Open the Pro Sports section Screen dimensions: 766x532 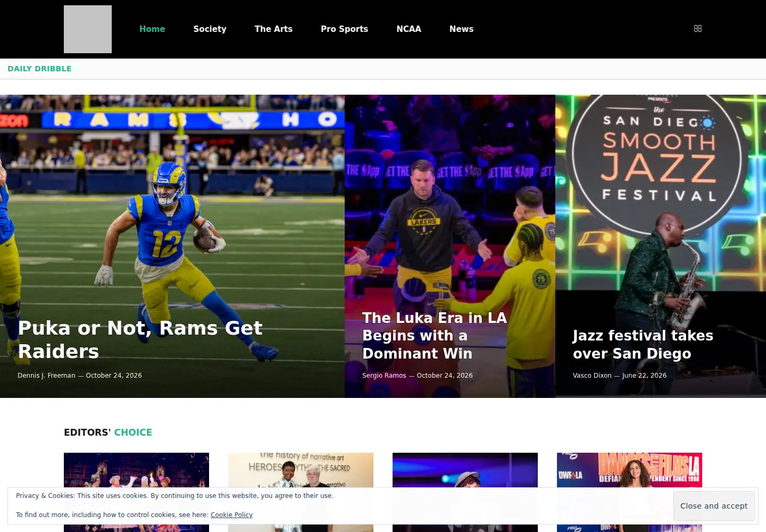click(344, 29)
